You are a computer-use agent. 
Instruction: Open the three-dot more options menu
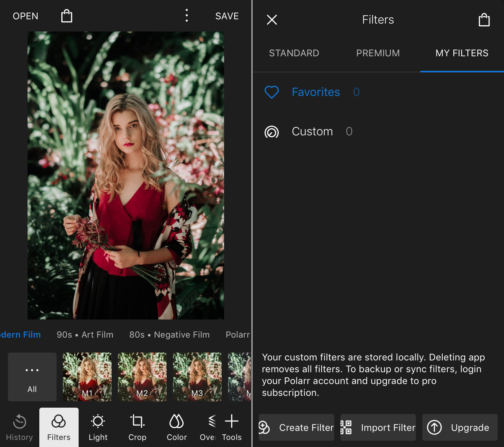click(187, 16)
